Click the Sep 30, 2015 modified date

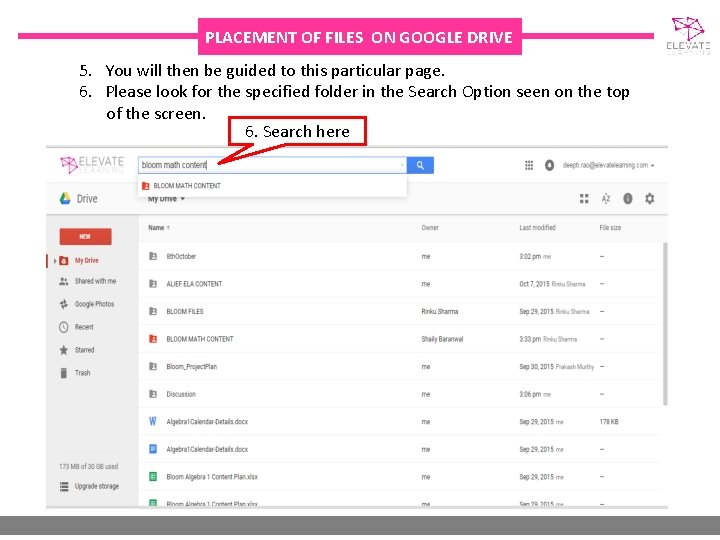[536, 366]
